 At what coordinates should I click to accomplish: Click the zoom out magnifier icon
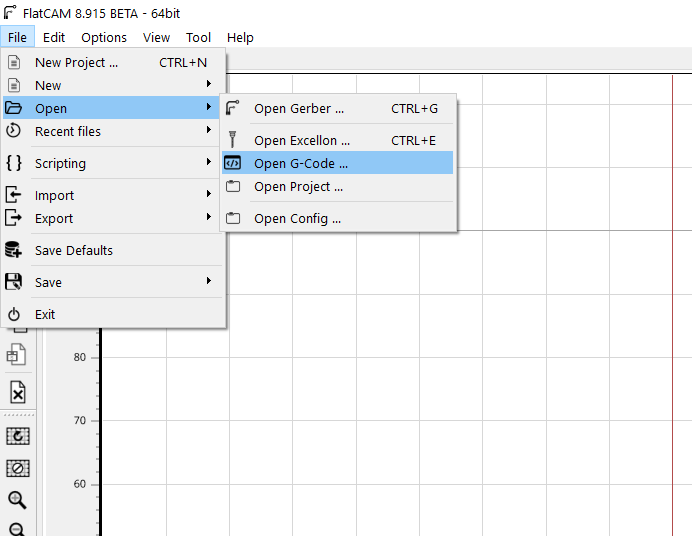point(17,529)
